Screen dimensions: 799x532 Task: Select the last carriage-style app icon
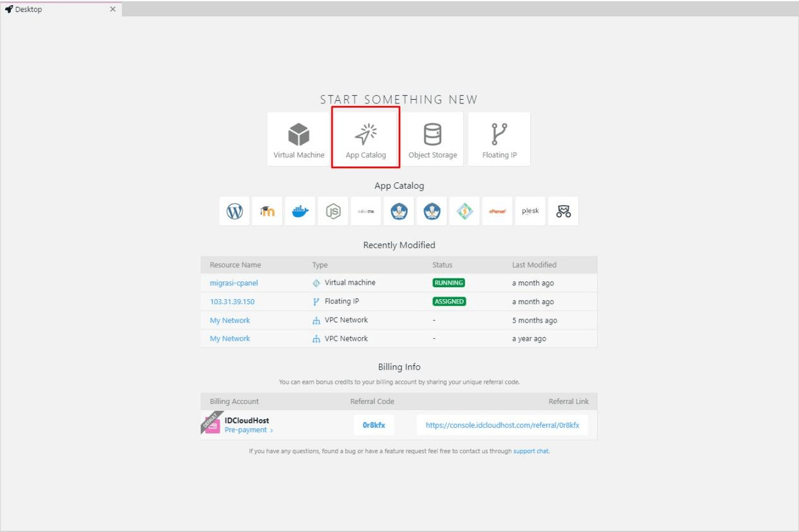563,211
